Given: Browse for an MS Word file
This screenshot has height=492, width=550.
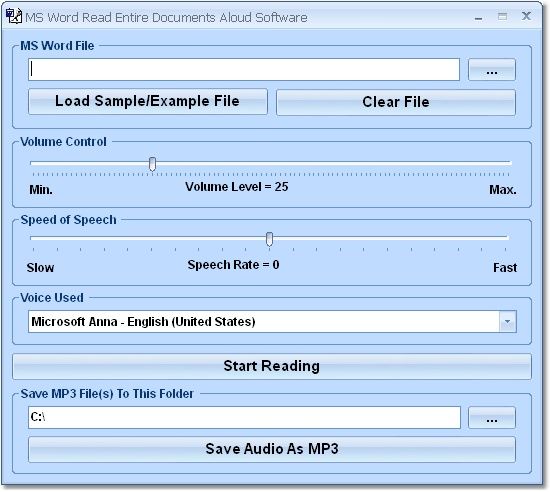Looking at the screenshot, I should [492, 70].
